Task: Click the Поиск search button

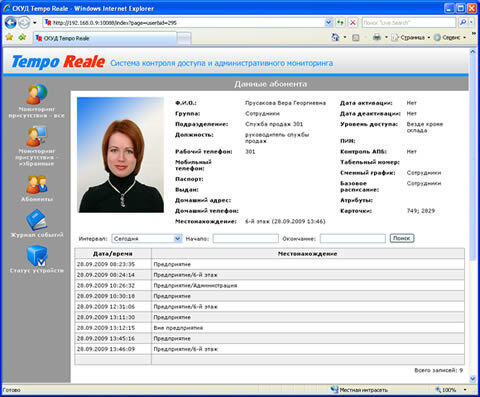Action: click(x=402, y=238)
